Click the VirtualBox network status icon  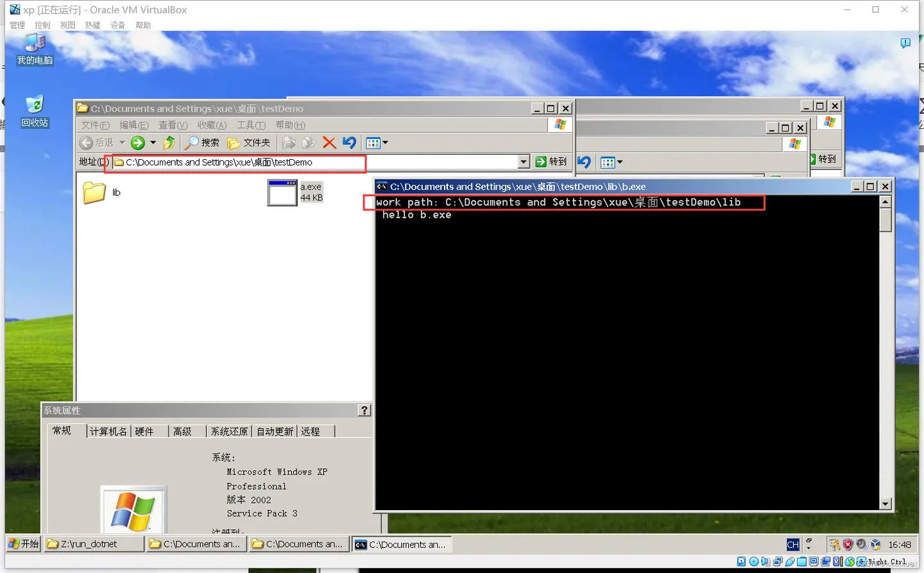778,561
